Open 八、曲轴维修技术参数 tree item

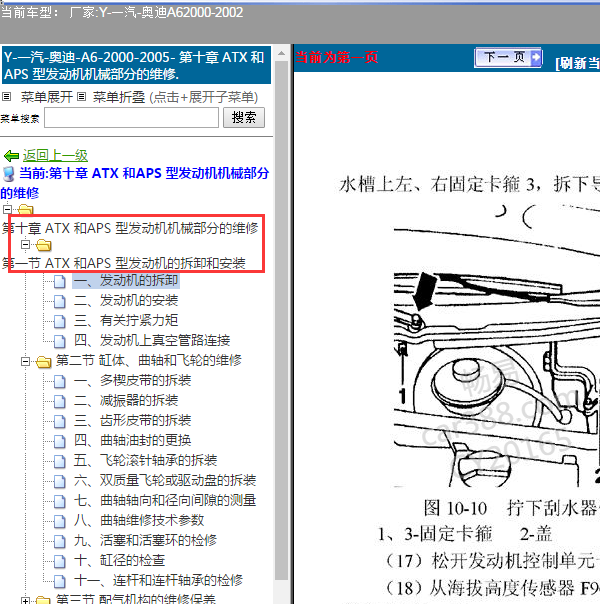coord(139,521)
